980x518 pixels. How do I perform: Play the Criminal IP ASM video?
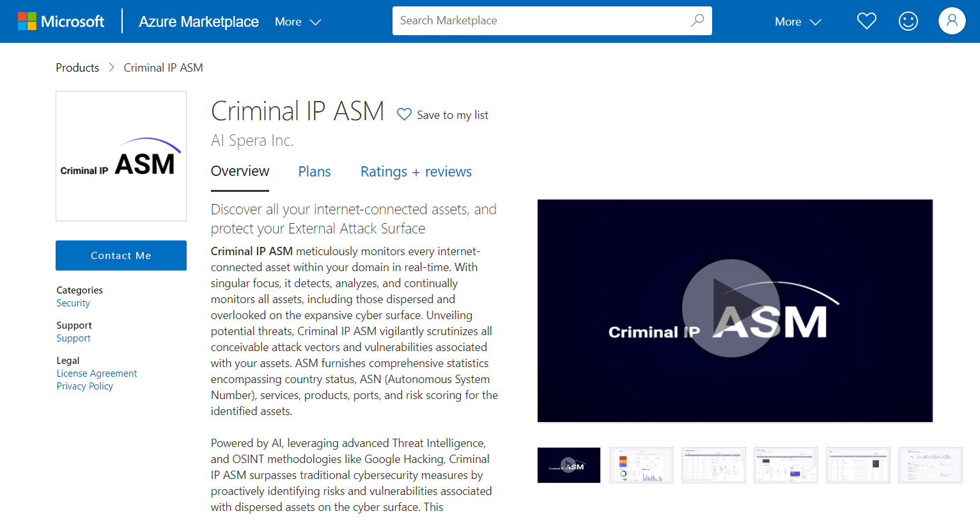tap(731, 308)
